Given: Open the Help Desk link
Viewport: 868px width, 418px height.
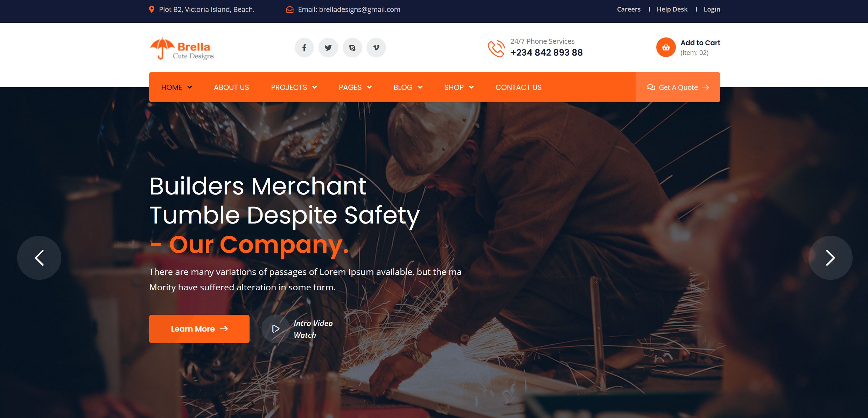Looking at the screenshot, I should coord(672,9).
